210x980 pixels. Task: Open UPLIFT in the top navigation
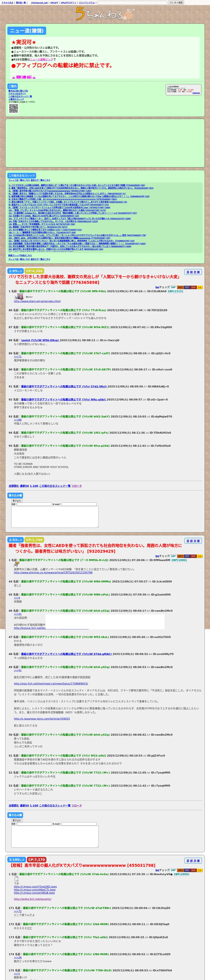[x=54, y=3]
